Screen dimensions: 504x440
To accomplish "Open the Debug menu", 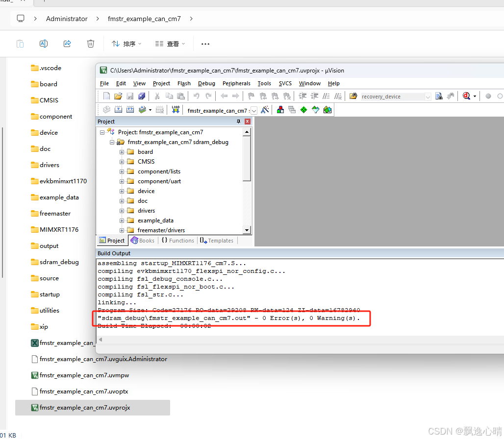I will tap(206, 83).
